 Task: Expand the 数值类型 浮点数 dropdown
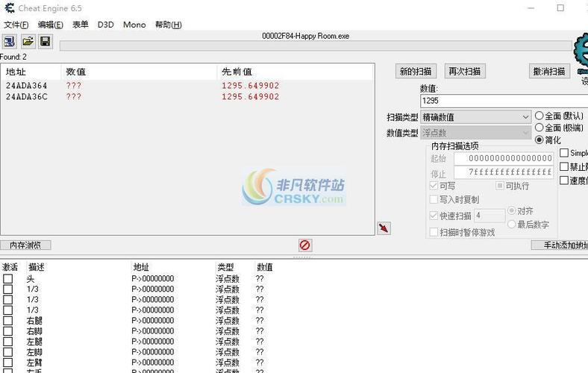tap(476, 133)
